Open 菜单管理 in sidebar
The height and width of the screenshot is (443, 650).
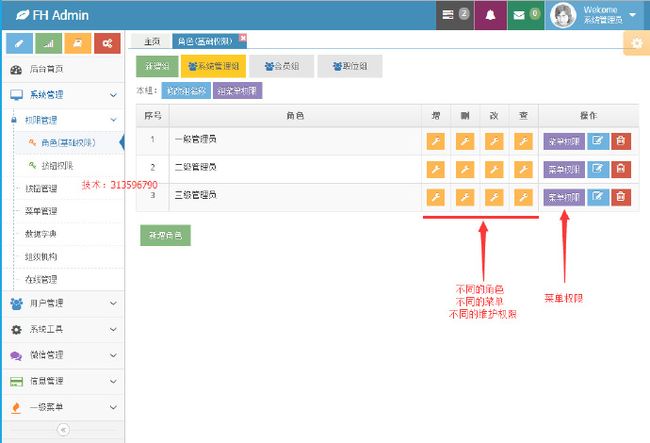(x=69, y=211)
